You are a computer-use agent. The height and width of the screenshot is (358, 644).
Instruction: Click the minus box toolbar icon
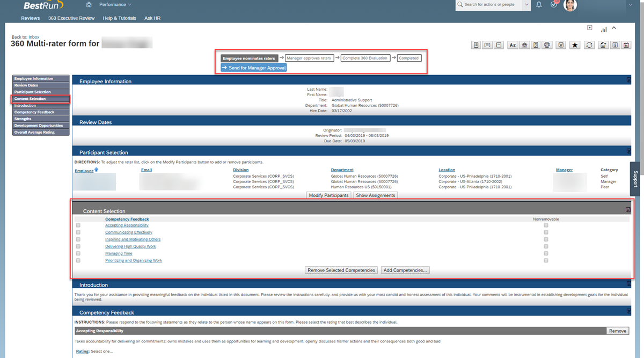(499, 45)
